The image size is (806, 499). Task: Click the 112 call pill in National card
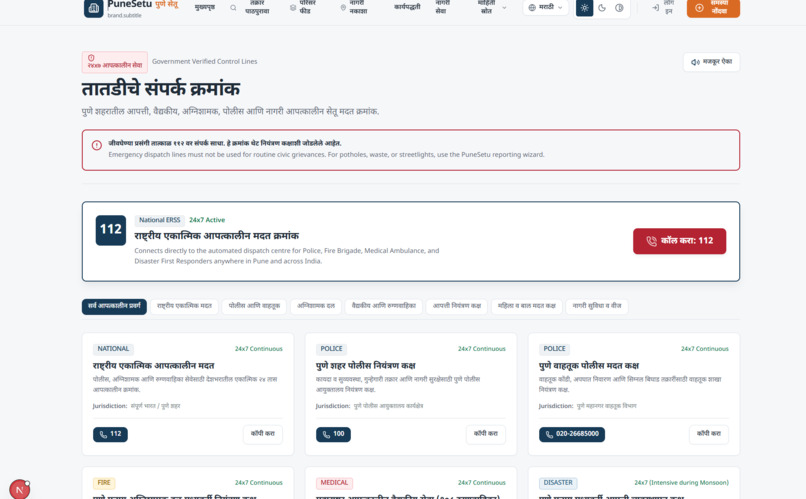(x=110, y=434)
